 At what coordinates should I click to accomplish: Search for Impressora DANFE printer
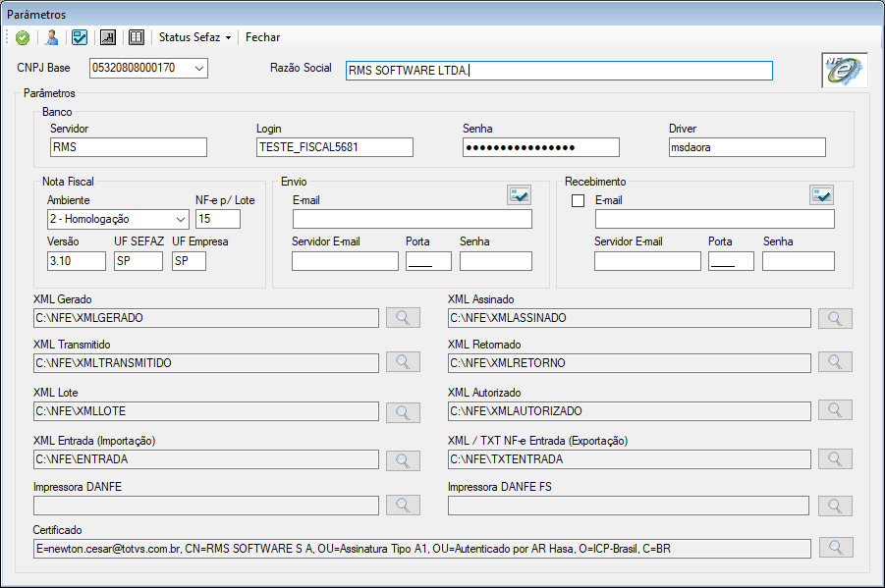[403, 505]
